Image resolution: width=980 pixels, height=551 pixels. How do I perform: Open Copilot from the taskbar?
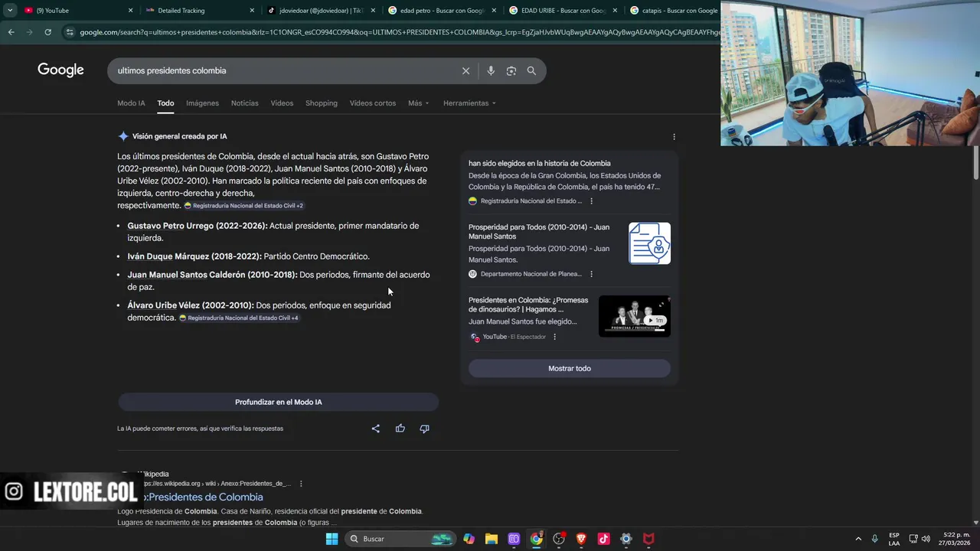469,539
